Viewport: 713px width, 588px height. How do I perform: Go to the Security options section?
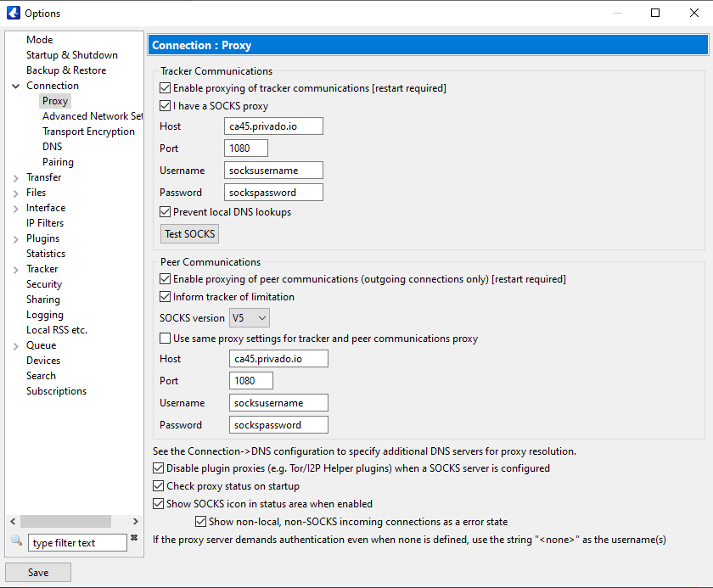click(x=44, y=284)
